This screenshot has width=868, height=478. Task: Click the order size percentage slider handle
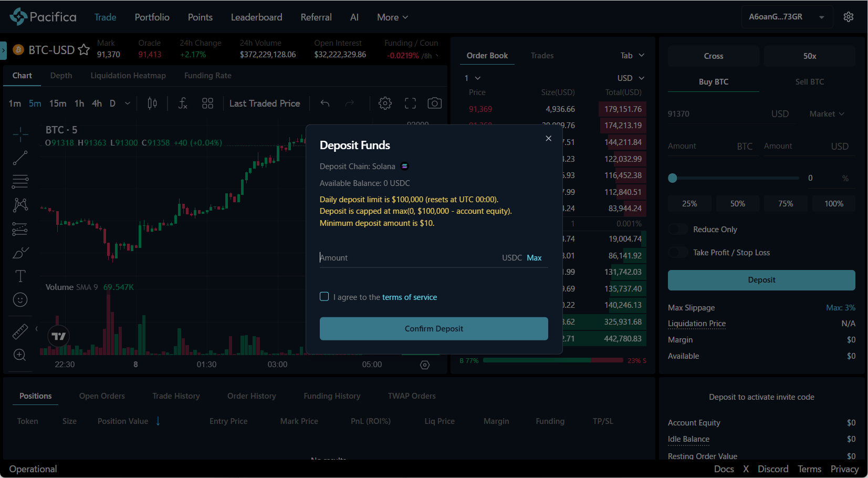[x=673, y=178]
